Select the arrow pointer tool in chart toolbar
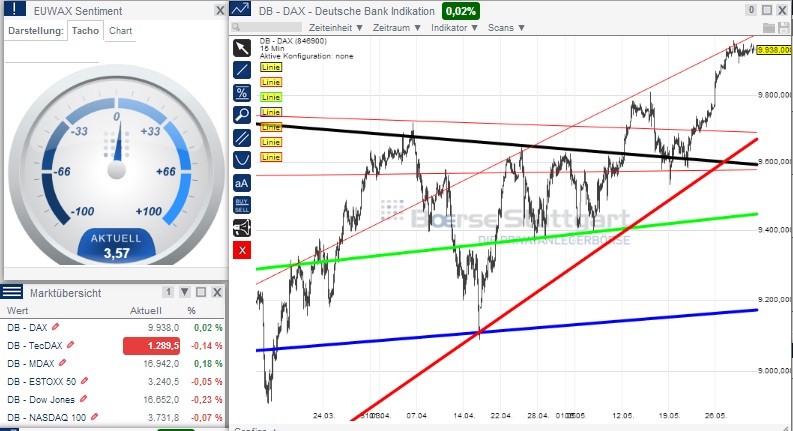 [x=242, y=48]
